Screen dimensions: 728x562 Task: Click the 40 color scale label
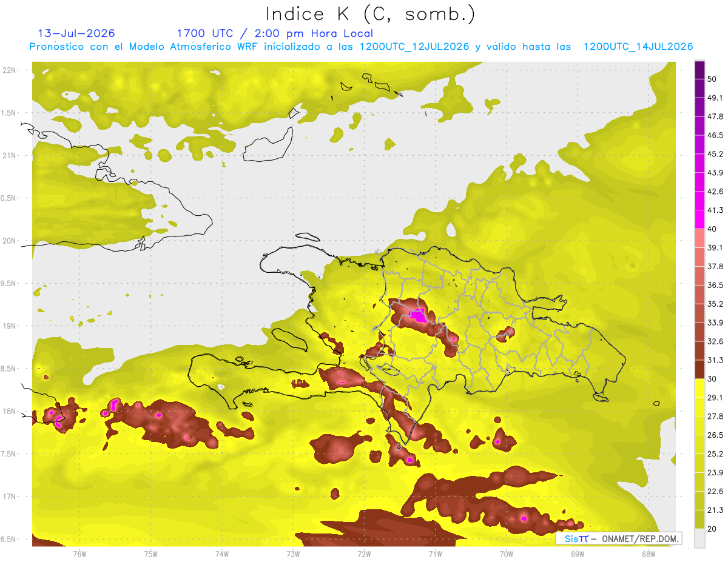(713, 229)
